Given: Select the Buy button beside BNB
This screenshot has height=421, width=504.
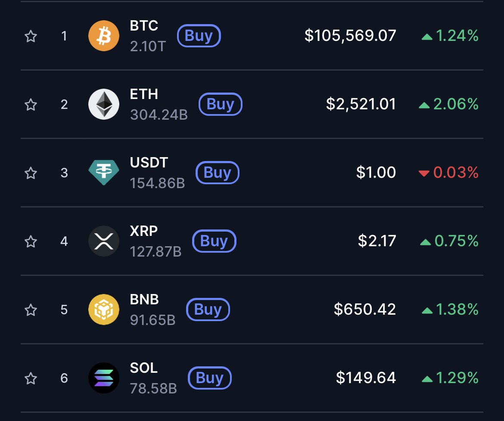Looking at the screenshot, I should (208, 309).
